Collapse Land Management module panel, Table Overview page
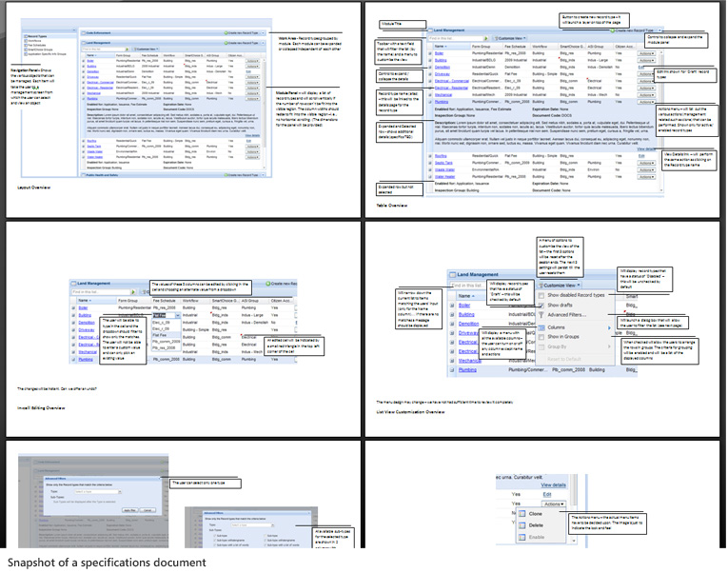This screenshot has width=728, height=573. tap(659, 30)
